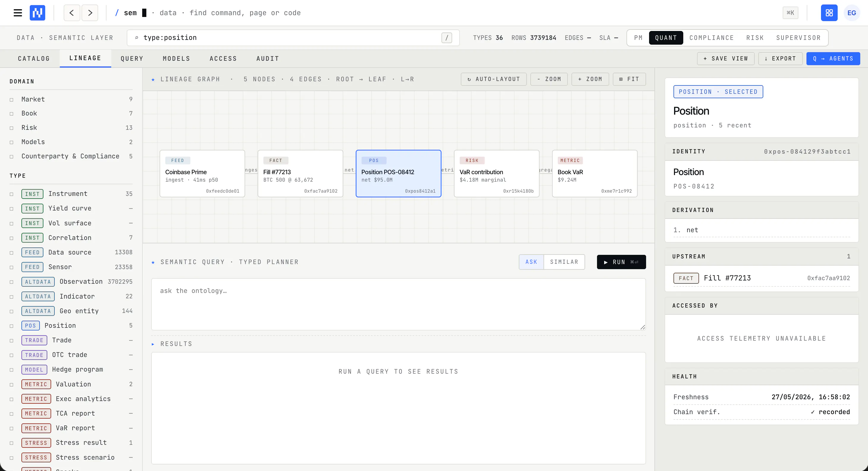Select the Supervisor role
This screenshot has height=471, width=868.
coord(799,38)
